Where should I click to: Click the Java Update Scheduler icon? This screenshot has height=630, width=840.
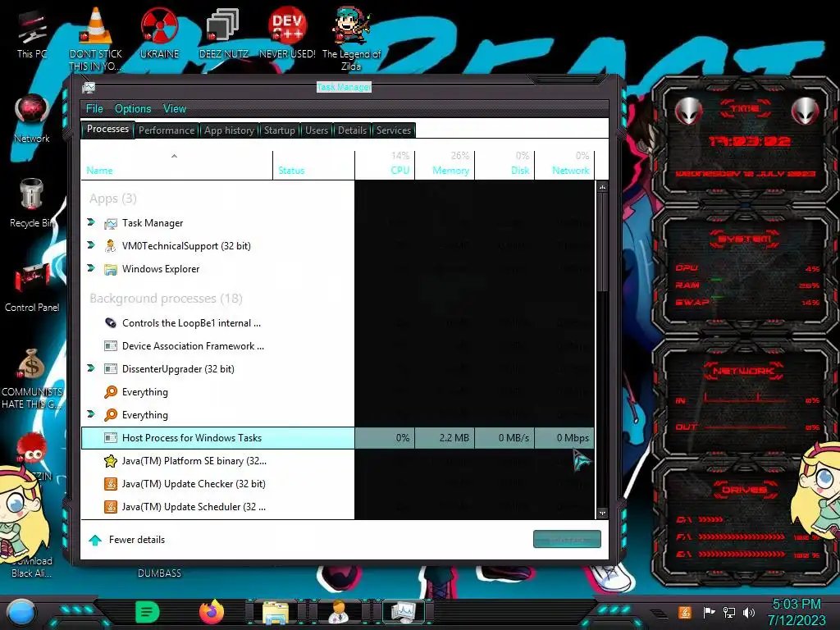pyautogui.click(x=111, y=507)
